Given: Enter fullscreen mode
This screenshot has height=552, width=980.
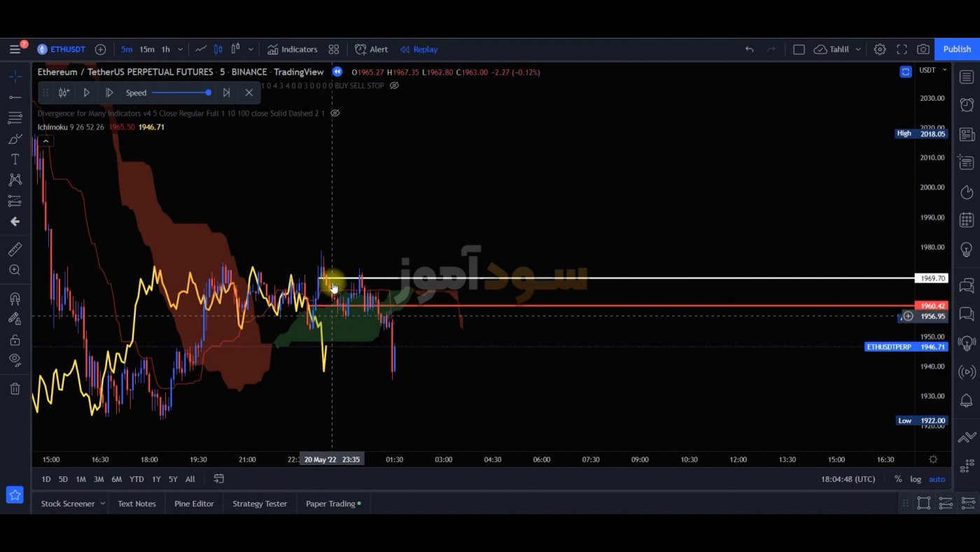Looking at the screenshot, I should (902, 49).
